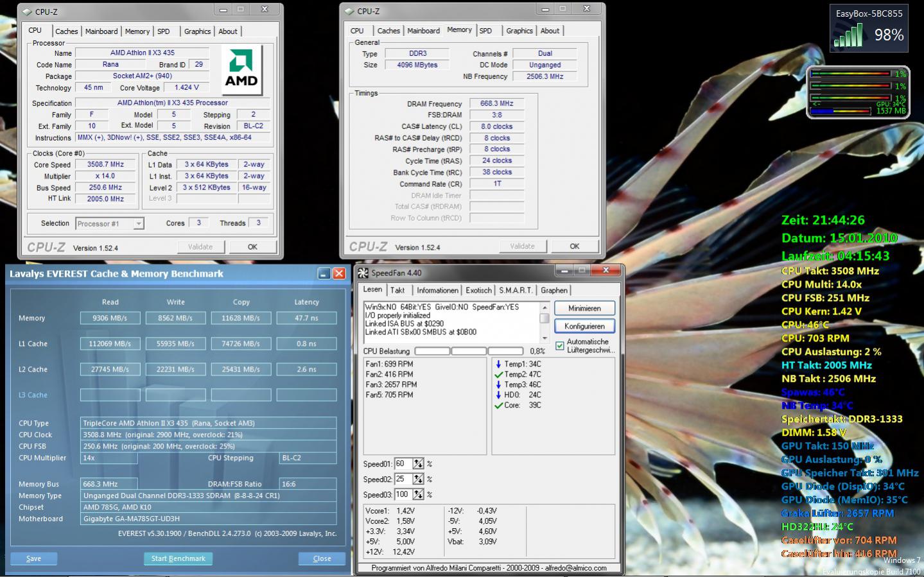Open the S.M.A.R.T. tab in SpeedFan
This screenshot has width=924, height=577.
pyautogui.click(x=516, y=291)
